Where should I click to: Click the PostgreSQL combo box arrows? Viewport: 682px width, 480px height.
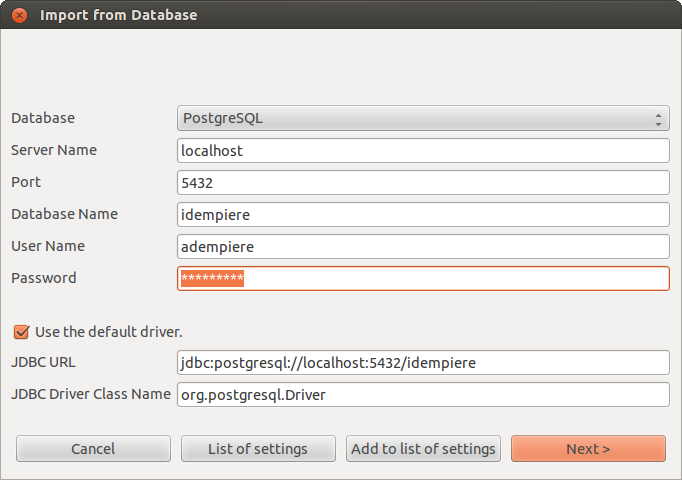click(x=658, y=119)
